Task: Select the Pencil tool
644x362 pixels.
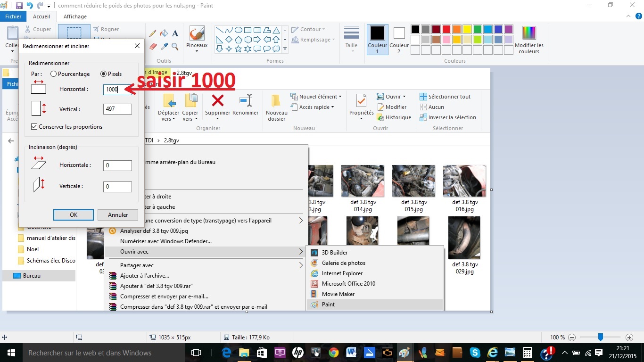Action: point(153,33)
